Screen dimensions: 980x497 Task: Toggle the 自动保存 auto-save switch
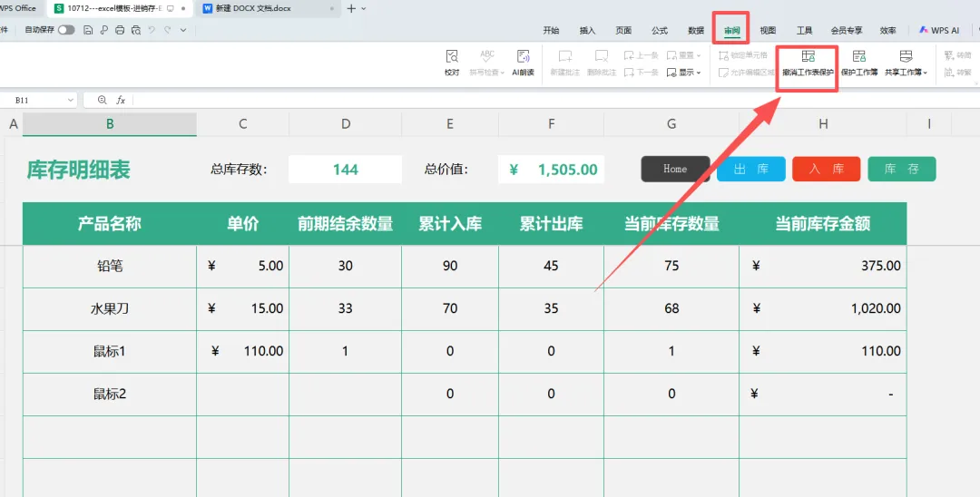point(66,30)
